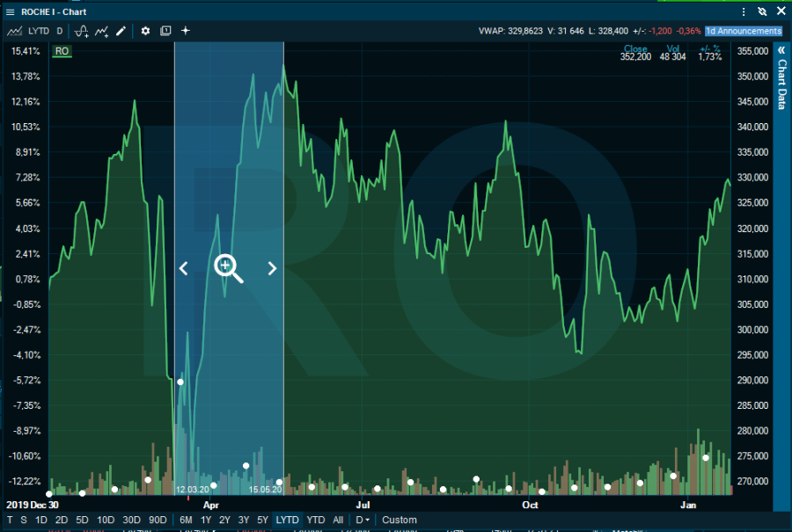Switch to the 5Y time range
The height and width of the screenshot is (532, 792).
point(262,520)
